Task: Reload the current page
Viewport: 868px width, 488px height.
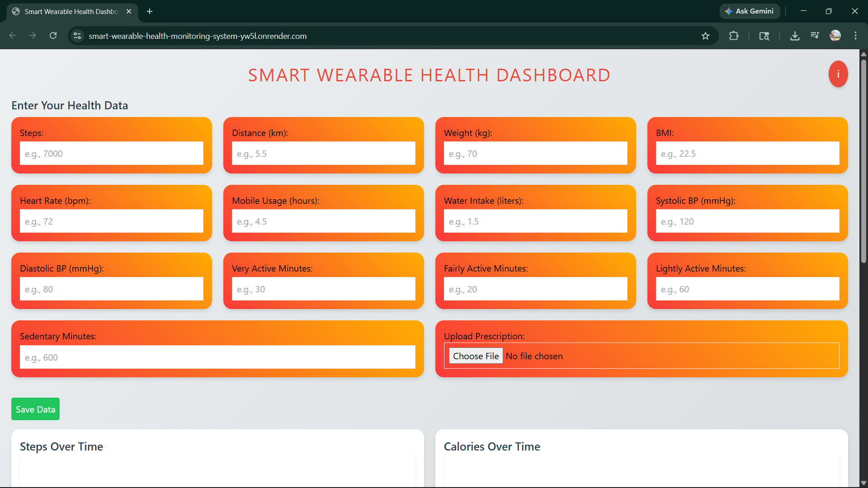Action: [53, 36]
